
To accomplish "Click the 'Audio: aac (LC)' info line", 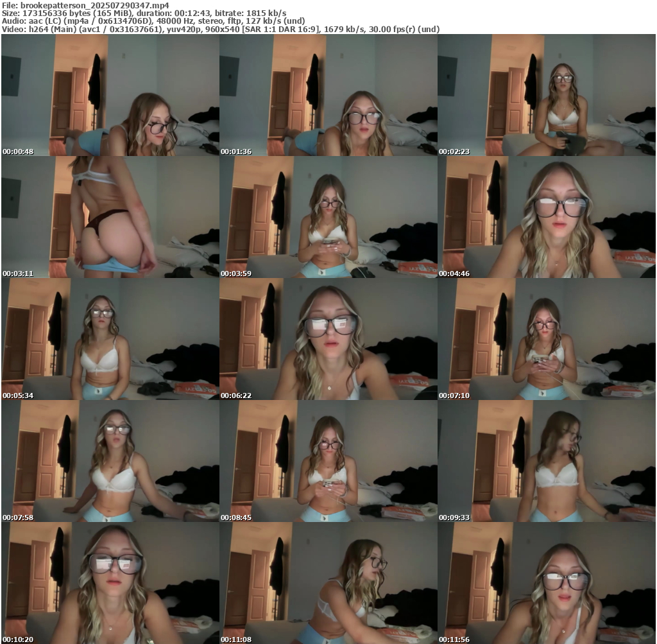I will [153, 21].
